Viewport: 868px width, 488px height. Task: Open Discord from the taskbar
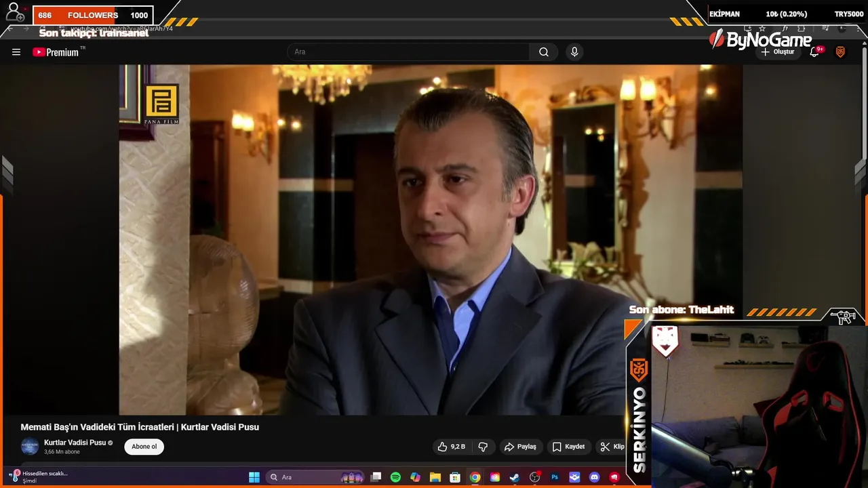(595, 477)
